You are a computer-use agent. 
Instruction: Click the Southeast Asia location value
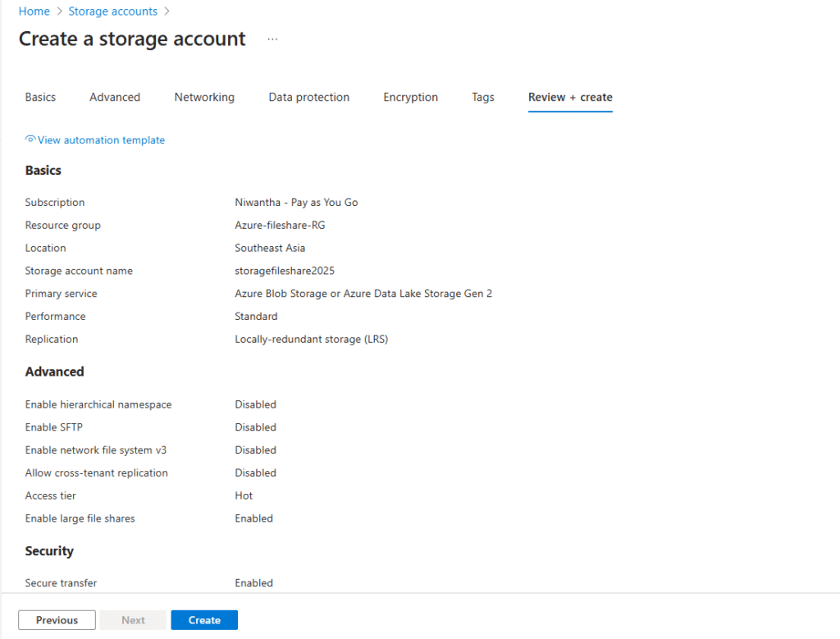click(270, 248)
